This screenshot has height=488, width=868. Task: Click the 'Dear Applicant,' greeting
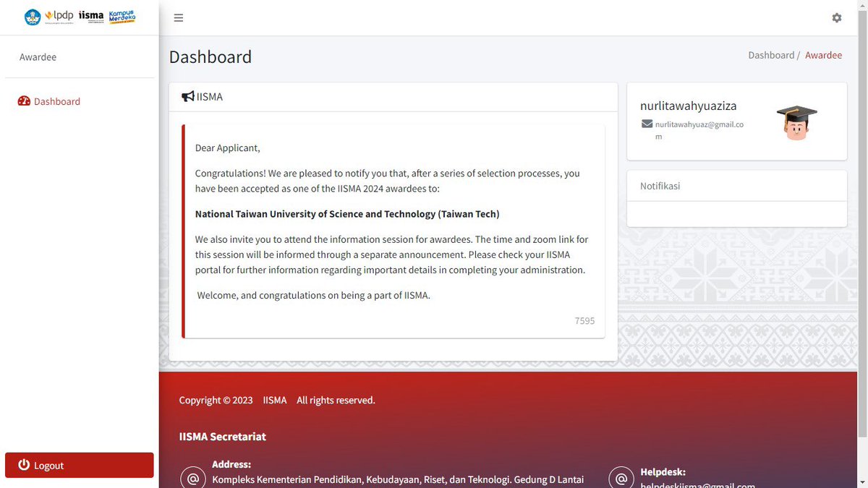(x=227, y=148)
